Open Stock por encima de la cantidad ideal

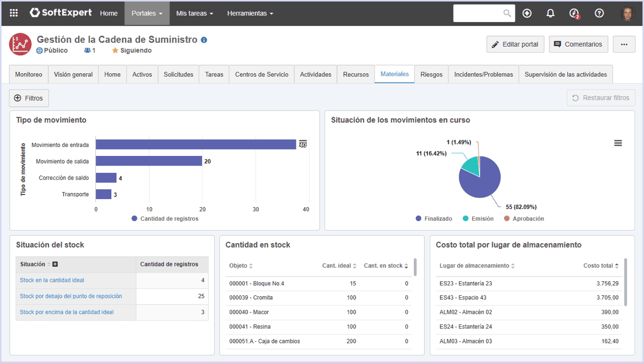[67, 312]
